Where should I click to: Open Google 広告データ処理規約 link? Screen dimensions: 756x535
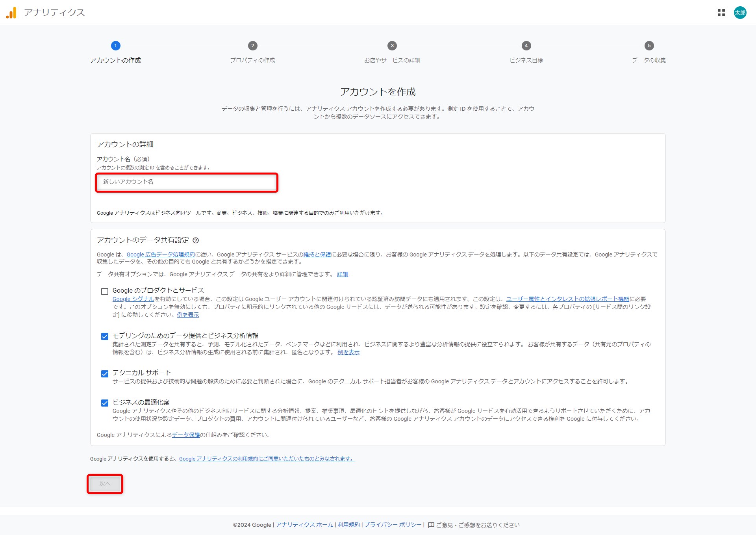click(161, 254)
